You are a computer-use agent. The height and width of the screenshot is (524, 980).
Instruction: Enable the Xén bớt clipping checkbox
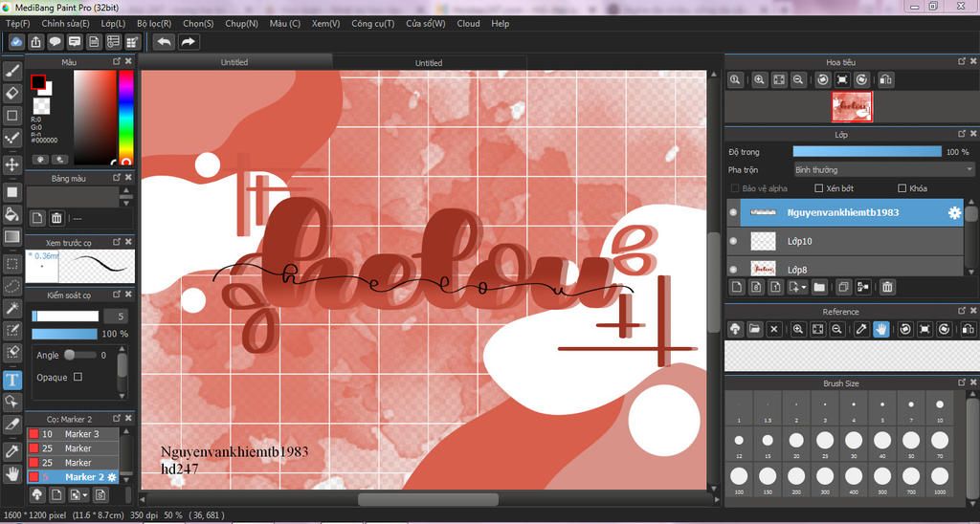click(x=819, y=188)
